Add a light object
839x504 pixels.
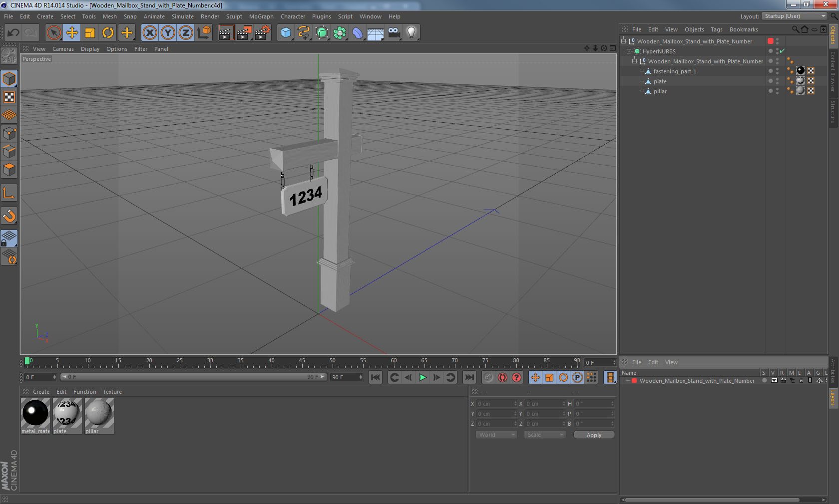(x=412, y=33)
